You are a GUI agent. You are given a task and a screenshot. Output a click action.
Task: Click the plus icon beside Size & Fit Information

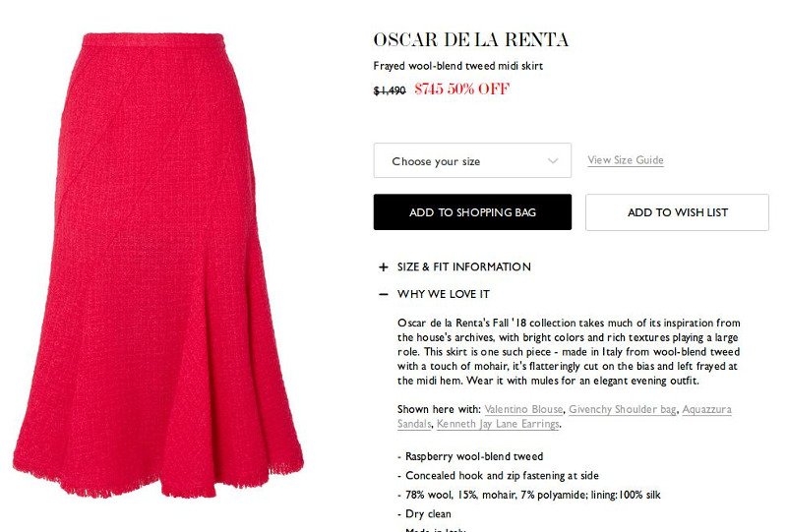coord(384,267)
